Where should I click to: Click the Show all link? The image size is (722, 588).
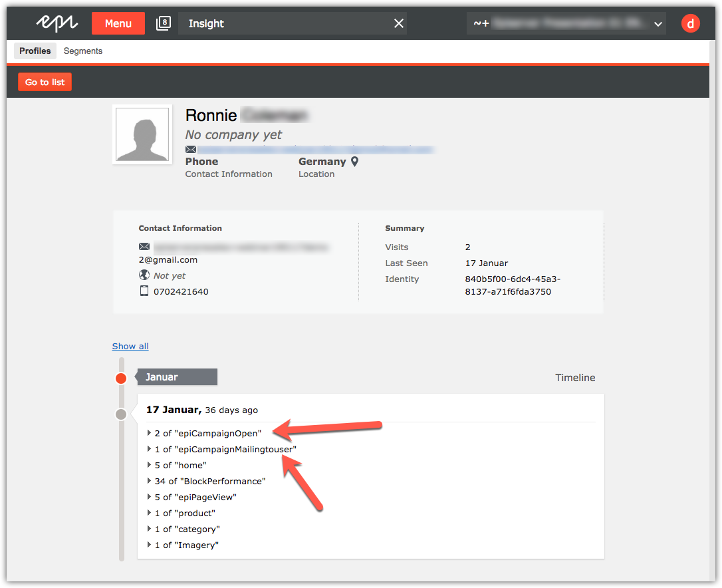point(130,346)
